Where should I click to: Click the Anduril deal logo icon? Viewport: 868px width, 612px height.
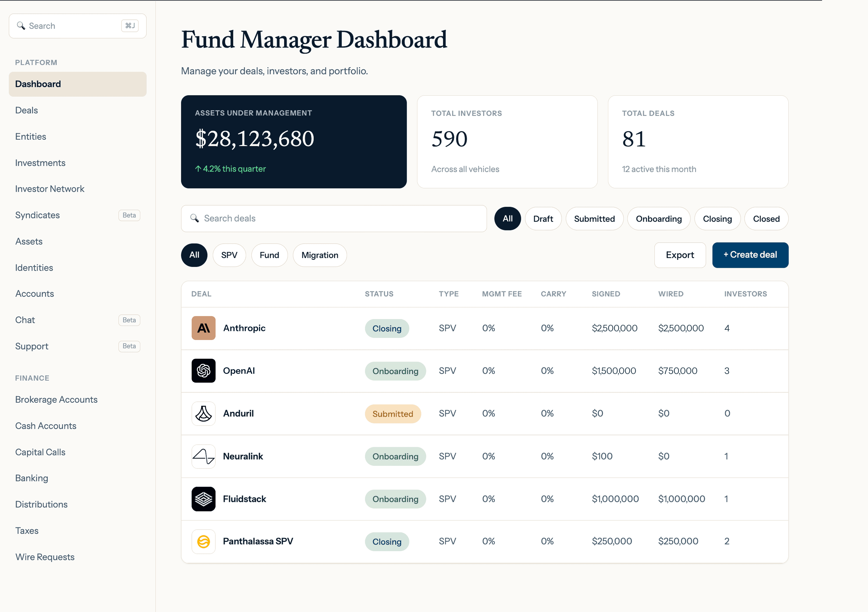[x=203, y=413]
